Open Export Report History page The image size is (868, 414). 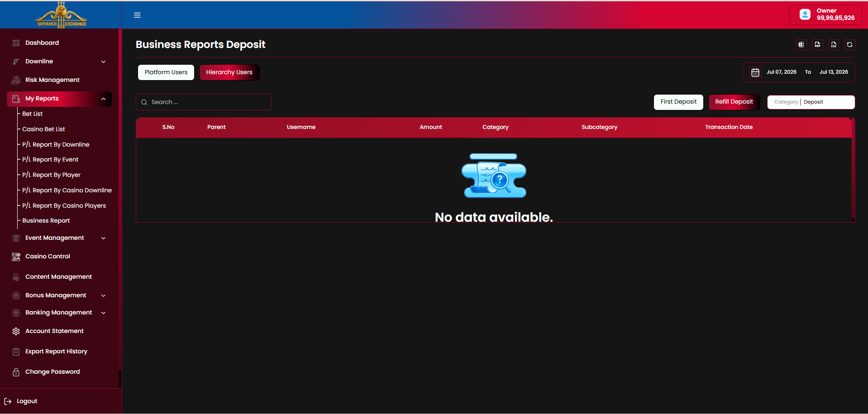point(56,352)
